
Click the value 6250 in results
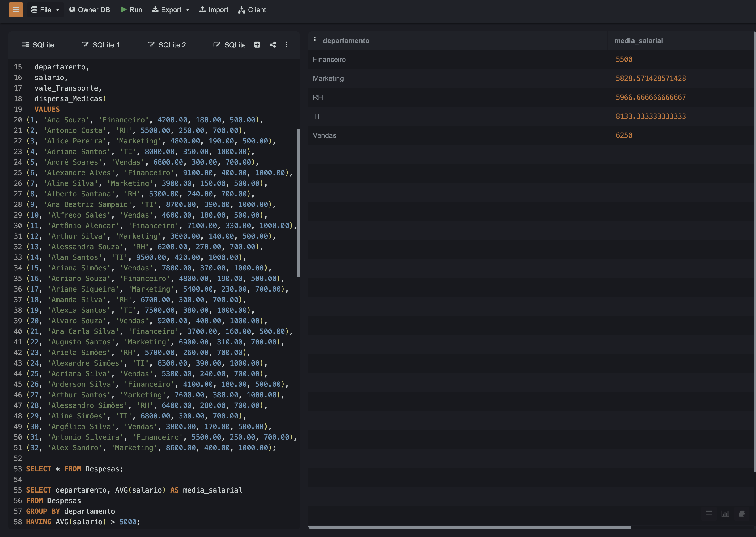[x=624, y=135]
